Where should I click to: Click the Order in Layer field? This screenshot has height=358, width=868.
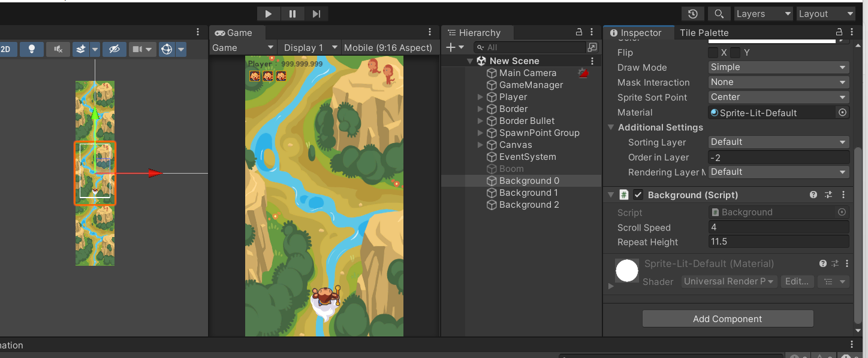[x=779, y=157]
